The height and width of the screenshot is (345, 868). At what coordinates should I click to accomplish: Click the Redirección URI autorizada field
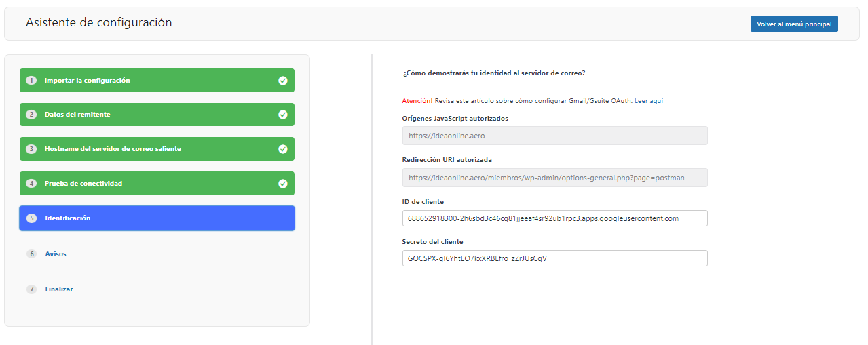(554, 178)
